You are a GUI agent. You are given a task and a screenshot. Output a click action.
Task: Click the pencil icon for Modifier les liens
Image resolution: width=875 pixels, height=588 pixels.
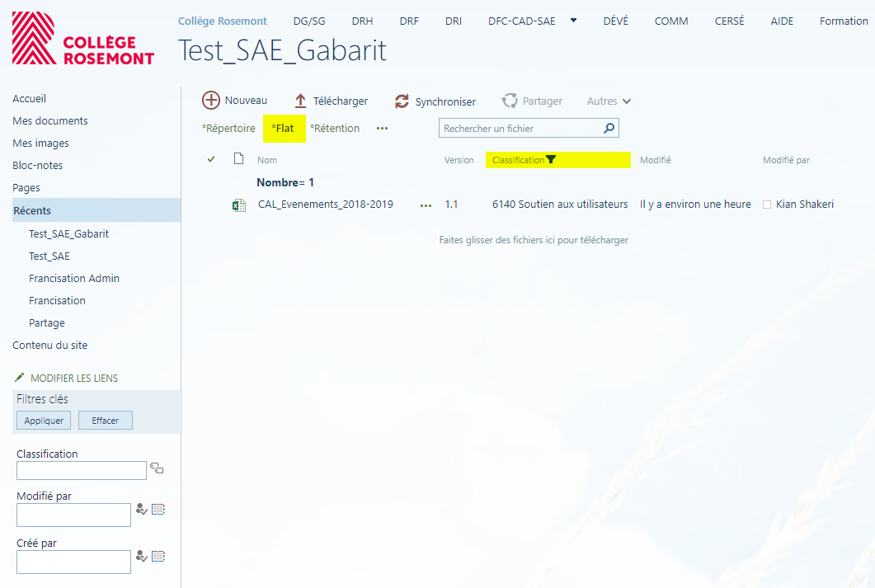(20, 378)
